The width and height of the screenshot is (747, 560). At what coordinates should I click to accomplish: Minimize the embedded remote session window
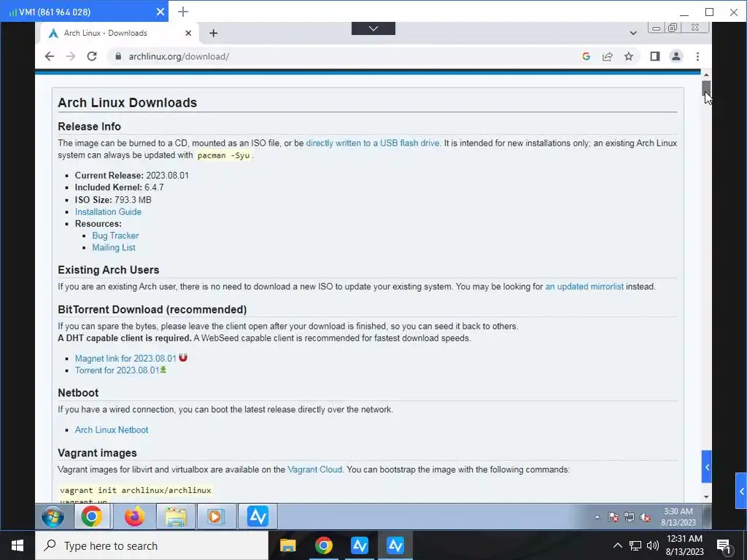click(x=656, y=28)
